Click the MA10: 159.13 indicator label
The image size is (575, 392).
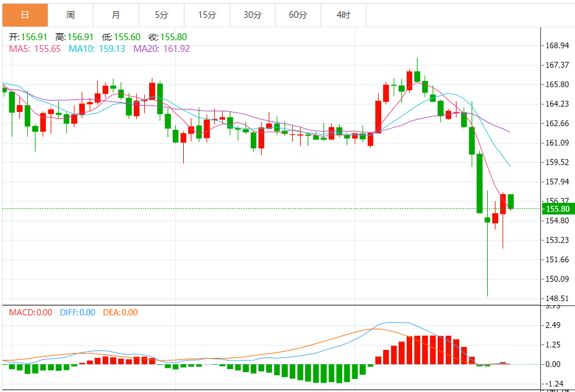(x=97, y=49)
